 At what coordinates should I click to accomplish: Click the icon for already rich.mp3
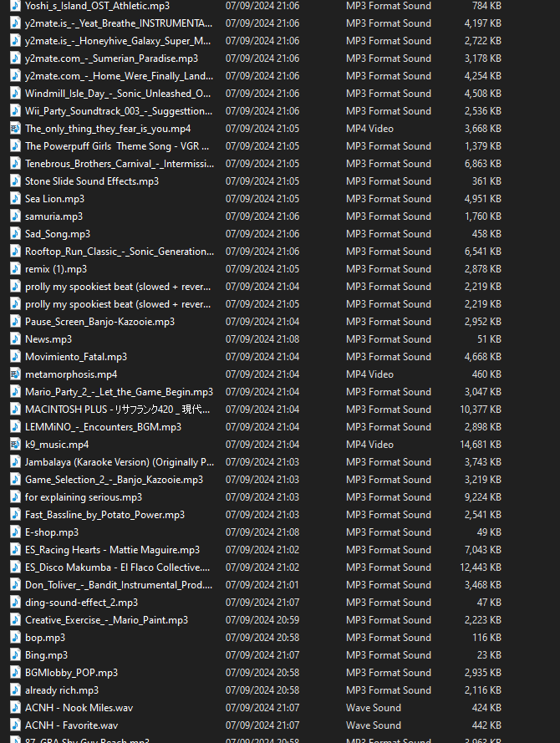click(x=15, y=690)
